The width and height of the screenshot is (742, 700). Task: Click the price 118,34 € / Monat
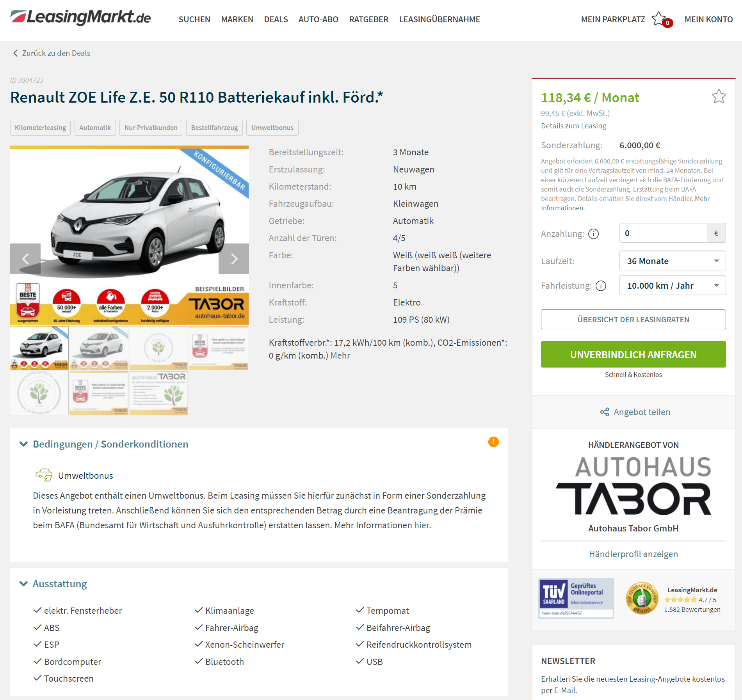pyautogui.click(x=590, y=98)
